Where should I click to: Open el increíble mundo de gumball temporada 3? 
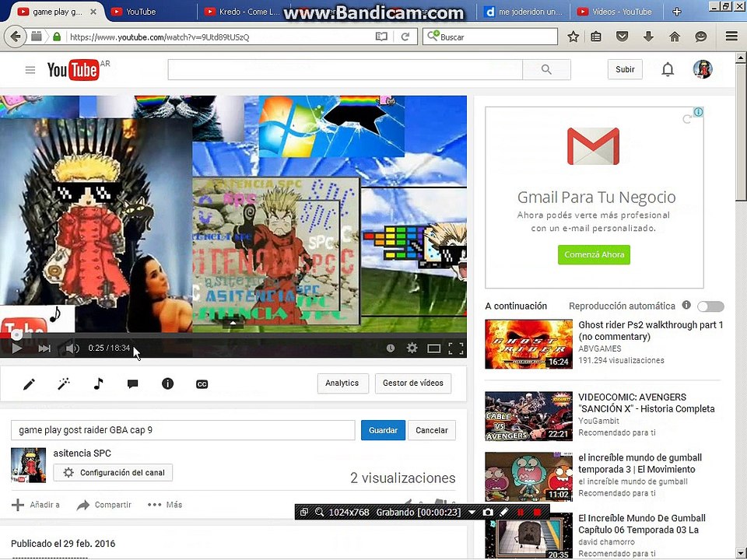click(x=640, y=464)
